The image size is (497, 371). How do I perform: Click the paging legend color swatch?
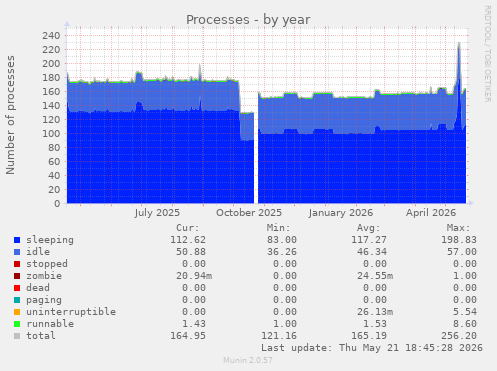pos(17,300)
